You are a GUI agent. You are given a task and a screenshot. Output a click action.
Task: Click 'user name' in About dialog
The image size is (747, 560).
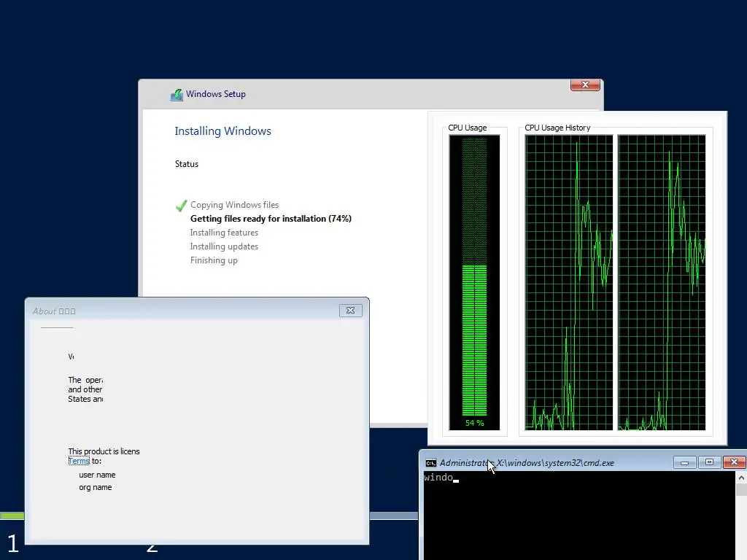97,475
